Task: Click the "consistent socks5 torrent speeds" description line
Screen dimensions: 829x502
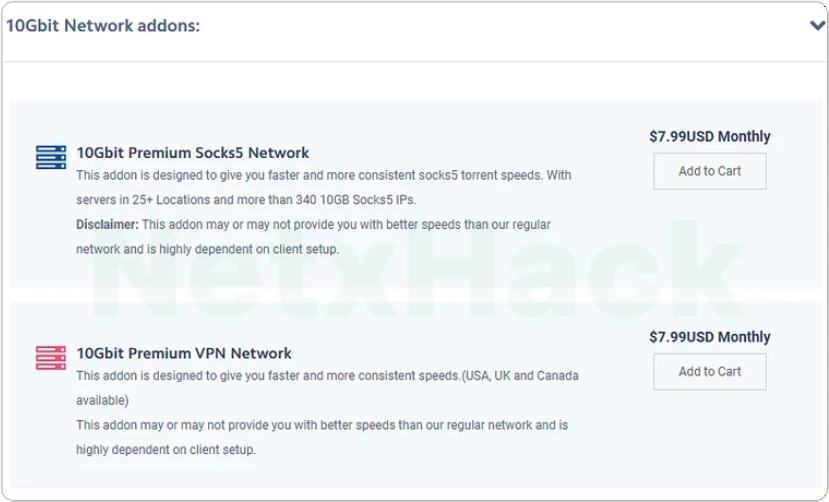Action: [x=324, y=175]
